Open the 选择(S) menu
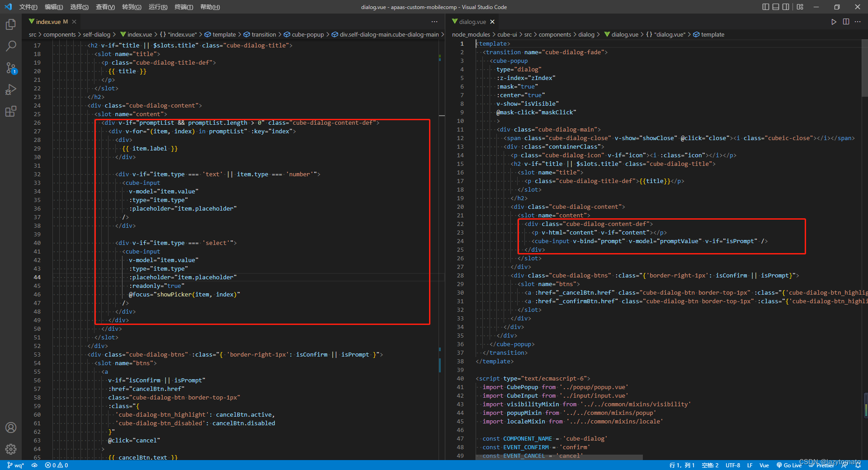 coord(79,7)
